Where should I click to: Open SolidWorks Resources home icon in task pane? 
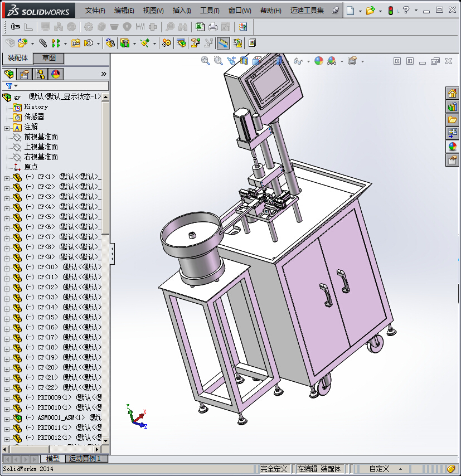coord(452,93)
